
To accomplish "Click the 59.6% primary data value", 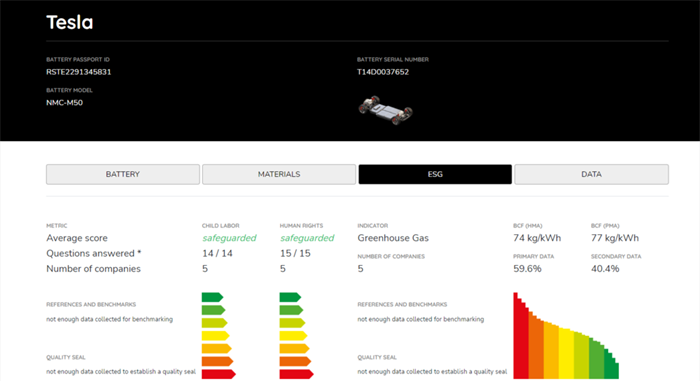I will pos(527,269).
